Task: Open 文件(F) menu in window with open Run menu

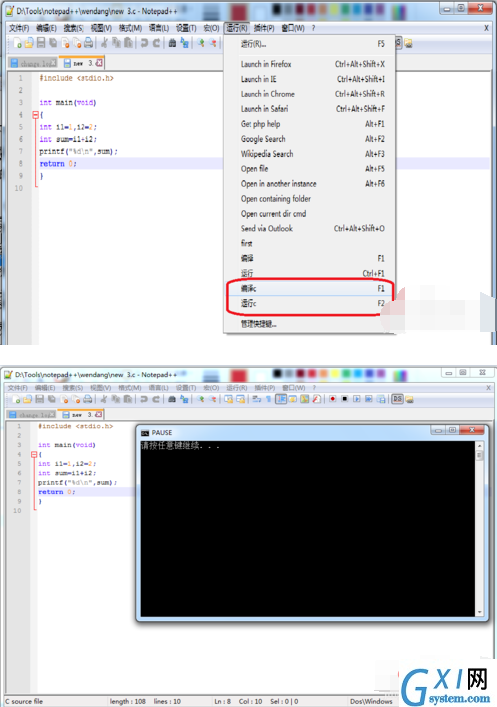Action: (19, 28)
